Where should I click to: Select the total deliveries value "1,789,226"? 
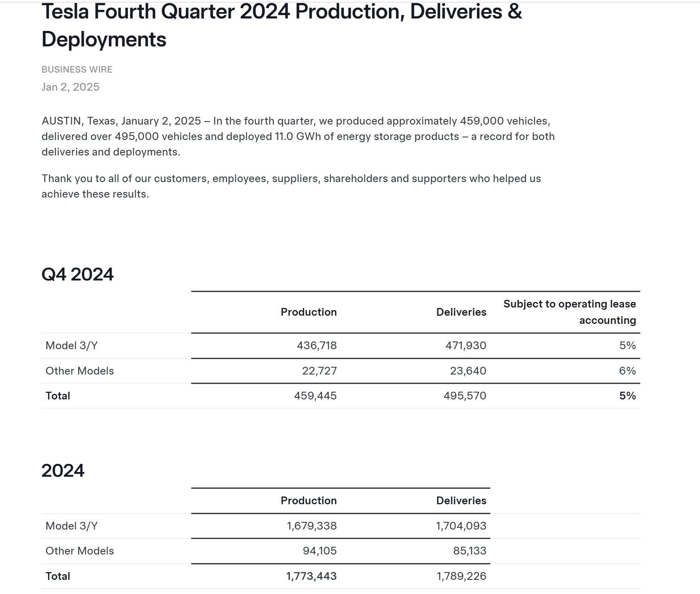point(462,576)
